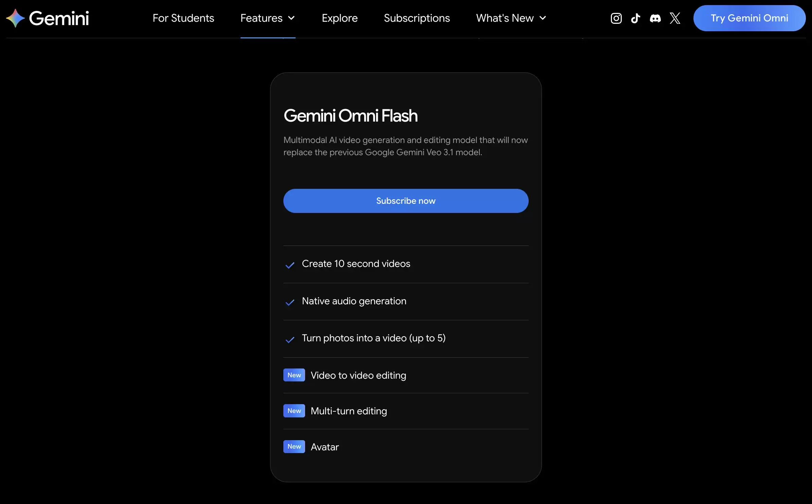Viewport: 812px width, 504px height.
Task: Click the Gemini wordmark in header
Action: [x=59, y=18]
